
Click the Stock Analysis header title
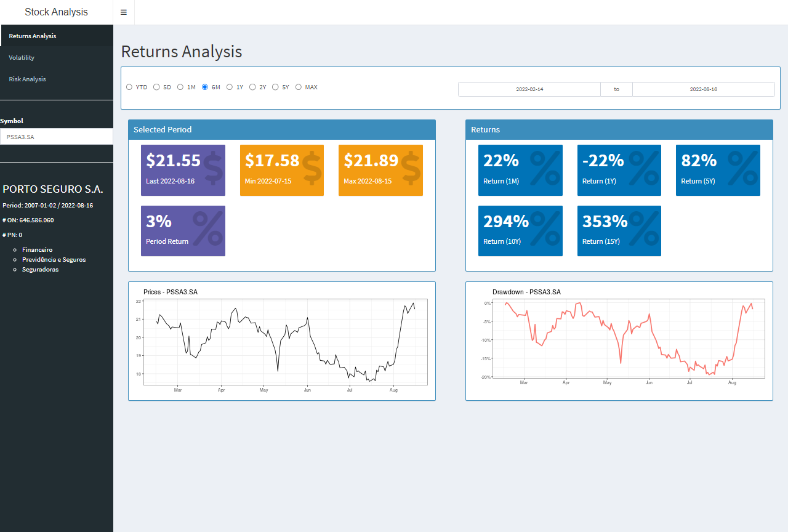point(56,12)
